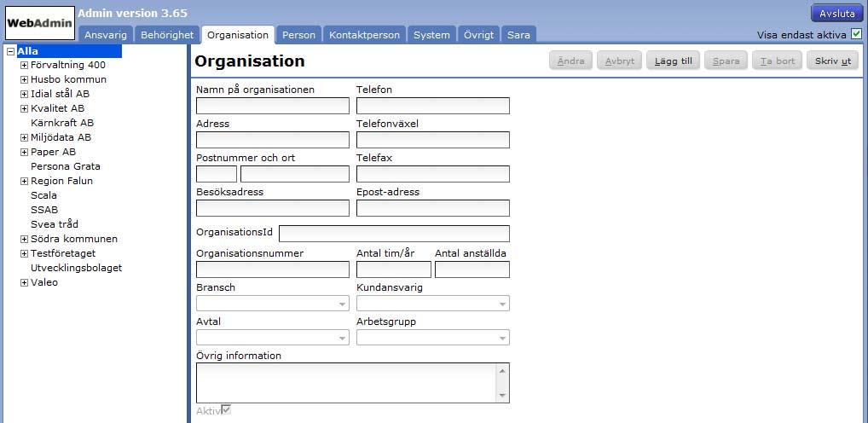The width and height of the screenshot is (868, 423).
Task: Open the Arbetsgrupp dropdown
Action: 433,337
